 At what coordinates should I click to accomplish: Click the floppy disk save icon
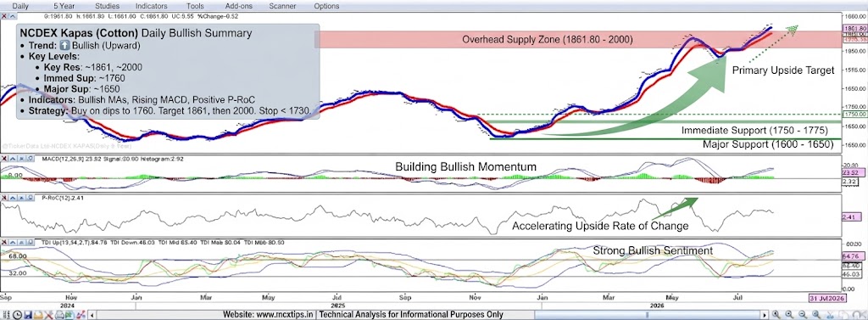point(28,315)
